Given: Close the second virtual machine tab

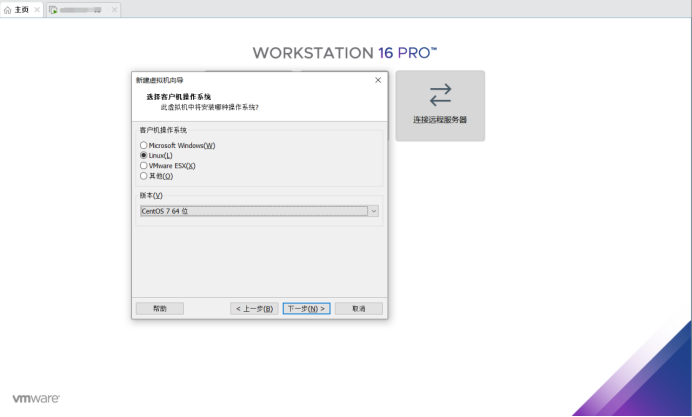Looking at the screenshot, I should (x=114, y=10).
